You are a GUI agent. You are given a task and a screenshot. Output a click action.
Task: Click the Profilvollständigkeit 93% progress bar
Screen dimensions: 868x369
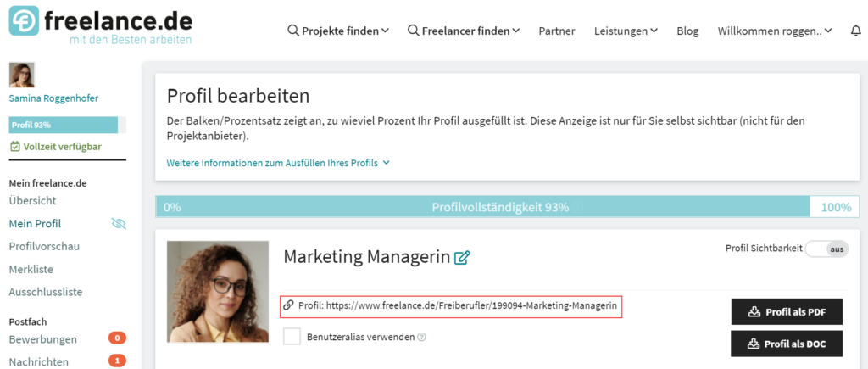(x=499, y=207)
